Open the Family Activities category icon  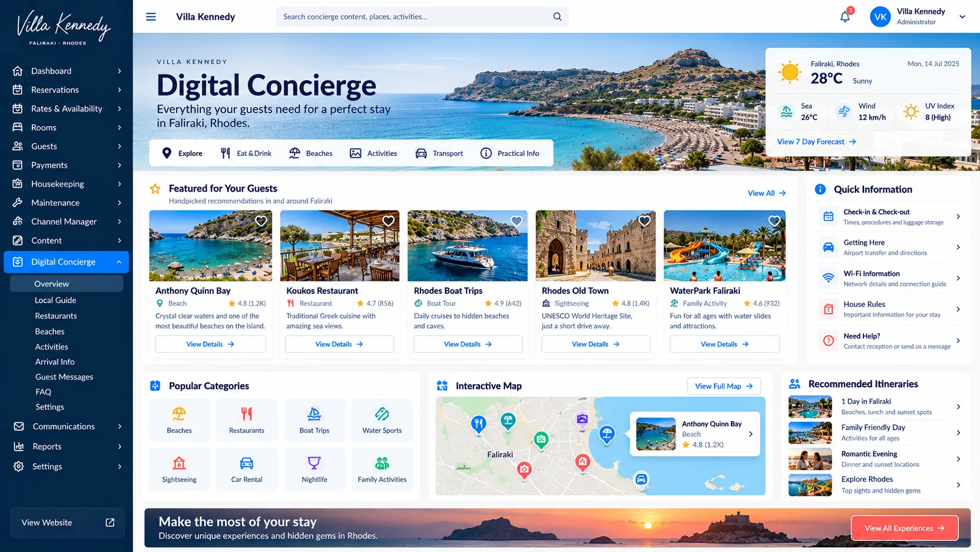382,463
